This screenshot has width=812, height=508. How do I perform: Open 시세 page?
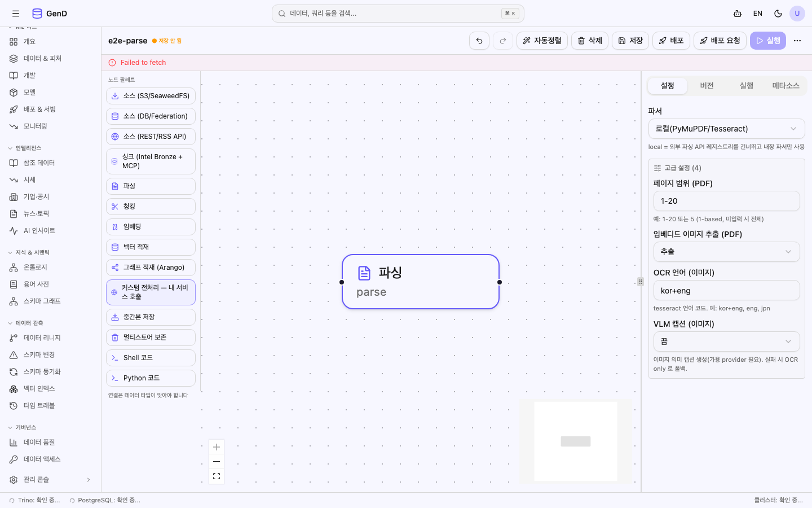(51, 180)
